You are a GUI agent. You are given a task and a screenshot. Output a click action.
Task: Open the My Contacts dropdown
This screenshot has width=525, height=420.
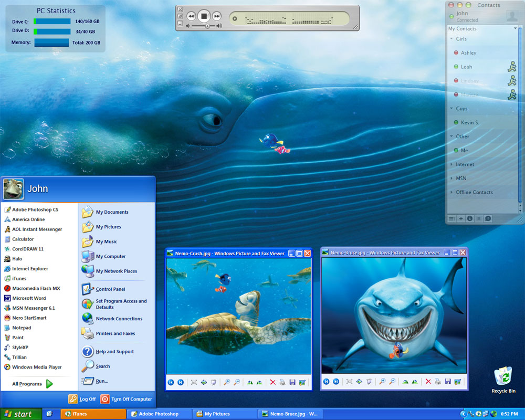515,29
